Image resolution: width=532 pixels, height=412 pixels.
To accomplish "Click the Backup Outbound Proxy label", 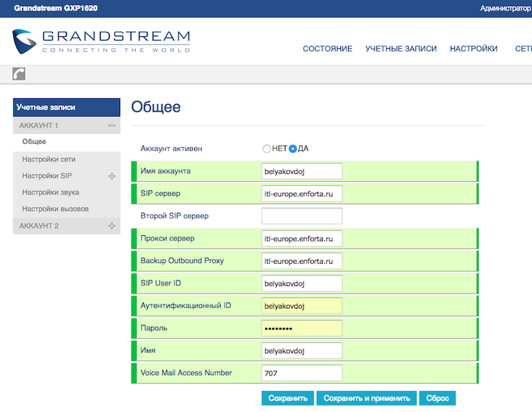I will click(182, 260).
